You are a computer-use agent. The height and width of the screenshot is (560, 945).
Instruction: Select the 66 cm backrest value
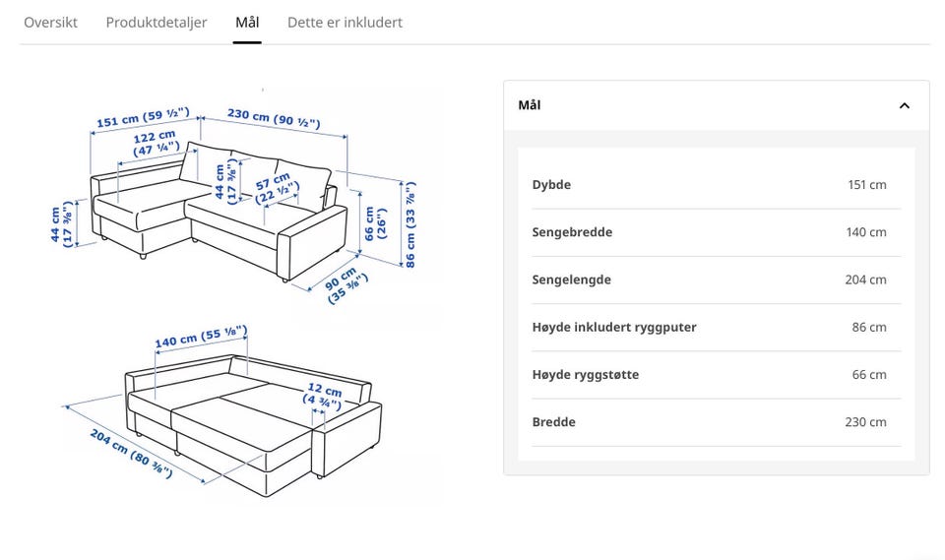(869, 374)
